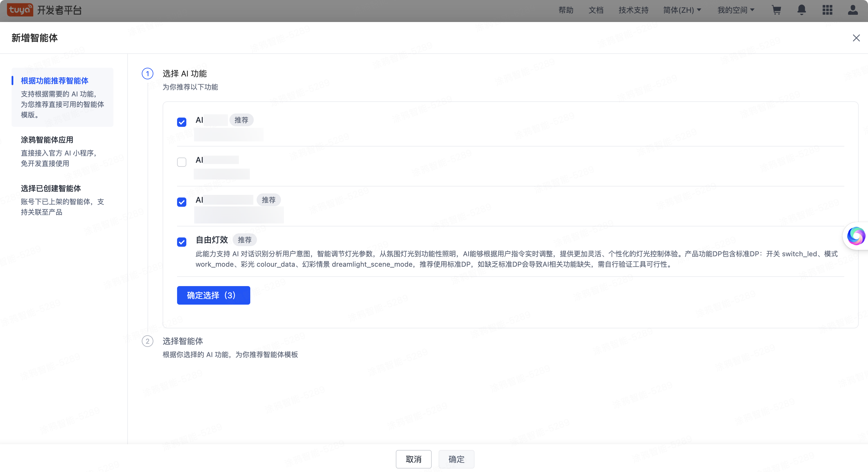The width and height of the screenshot is (868, 472).
Task: Uncheck the first selected AI capability
Action: 182,122
